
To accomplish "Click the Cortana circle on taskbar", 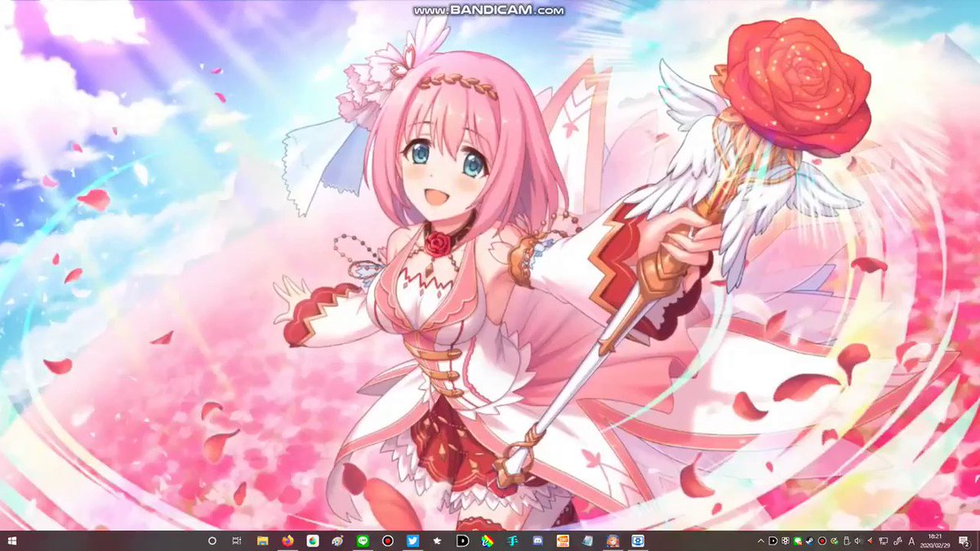I will [212, 540].
